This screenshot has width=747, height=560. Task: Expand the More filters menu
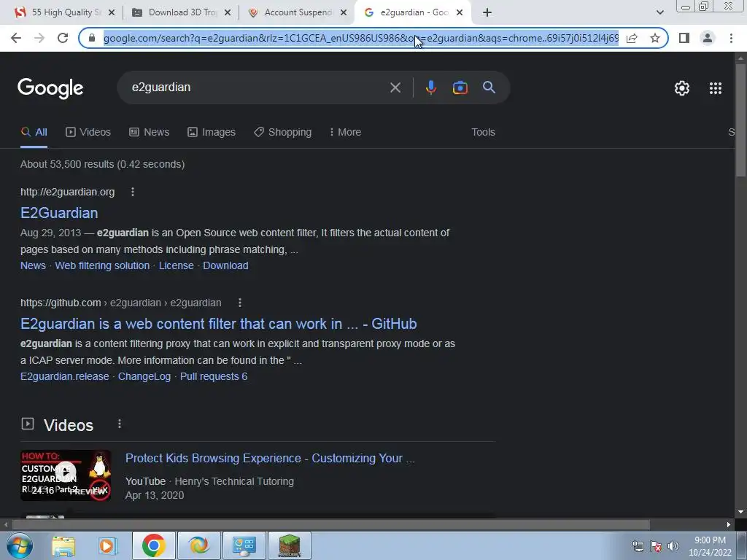(x=345, y=133)
